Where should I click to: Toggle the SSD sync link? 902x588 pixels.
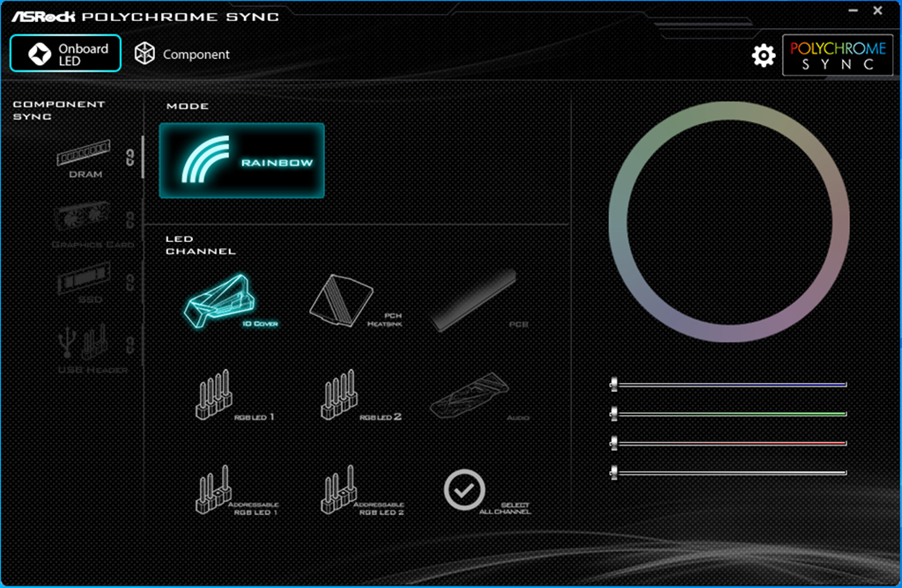(130, 283)
